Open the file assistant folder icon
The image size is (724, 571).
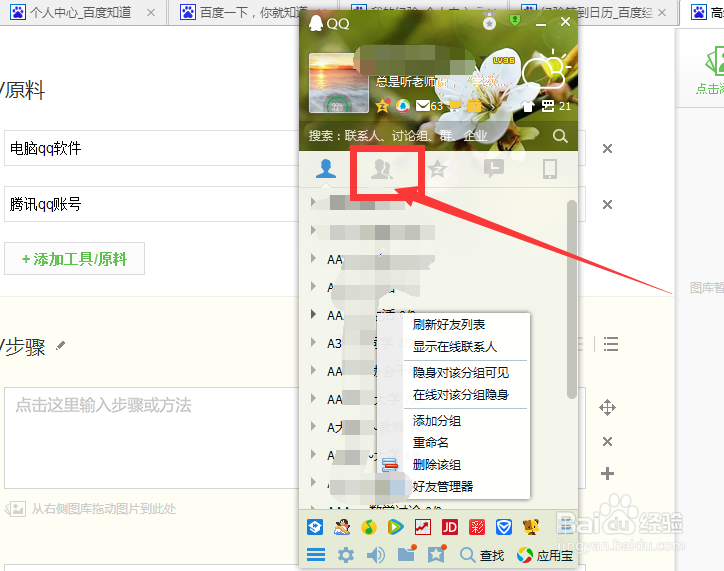(407, 553)
